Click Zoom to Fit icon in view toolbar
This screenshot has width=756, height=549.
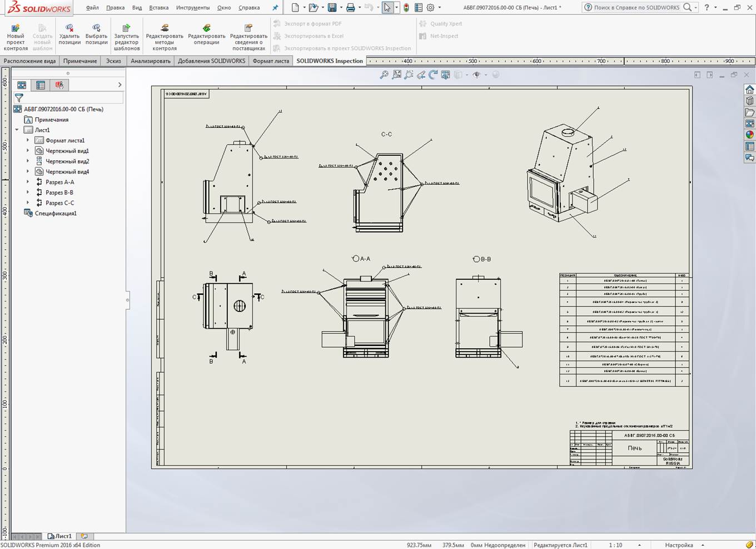[384, 75]
